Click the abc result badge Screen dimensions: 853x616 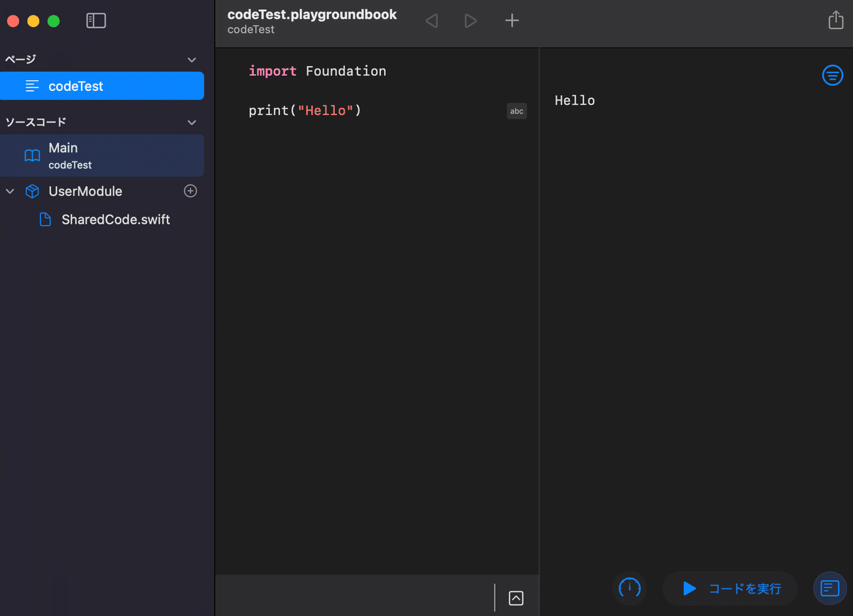coord(517,111)
